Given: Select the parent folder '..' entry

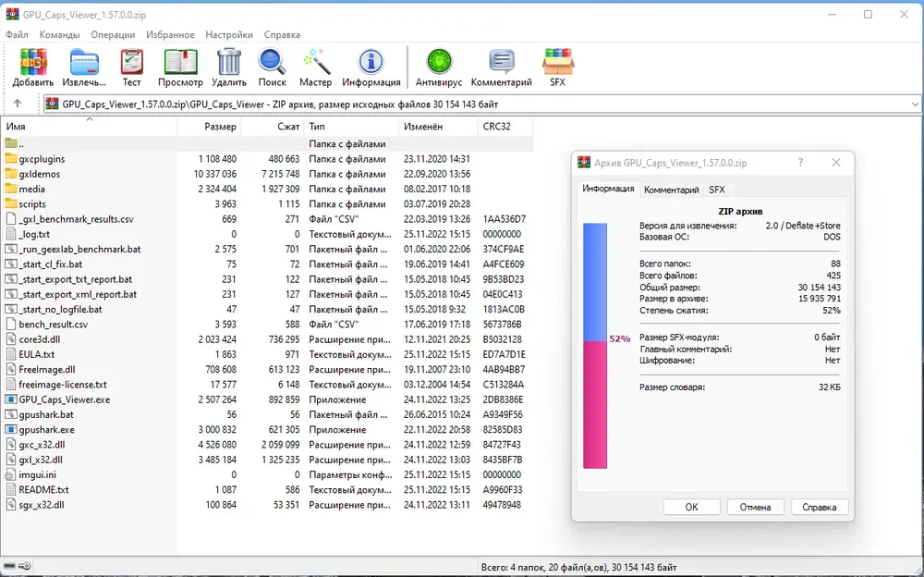Looking at the screenshot, I should click(20, 144).
